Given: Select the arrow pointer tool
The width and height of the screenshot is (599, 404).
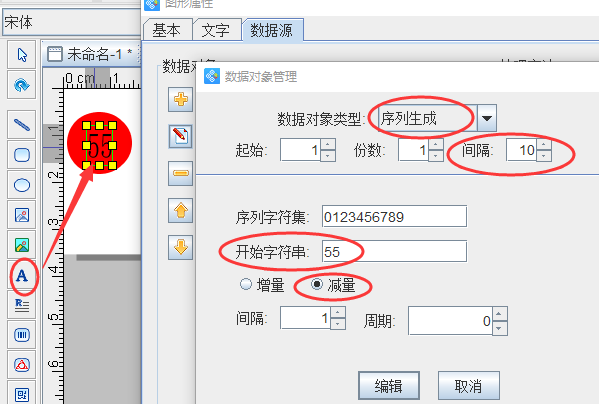Looking at the screenshot, I should 22,55.
